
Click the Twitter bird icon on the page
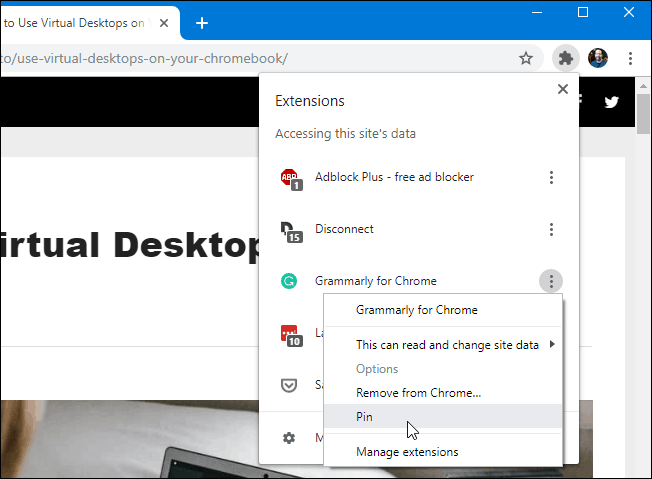pyautogui.click(x=611, y=101)
